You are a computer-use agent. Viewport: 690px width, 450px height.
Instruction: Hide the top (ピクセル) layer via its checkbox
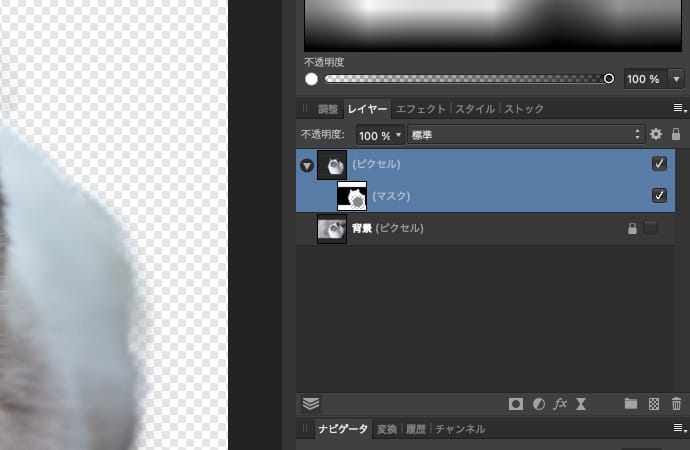click(x=659, y=164)
